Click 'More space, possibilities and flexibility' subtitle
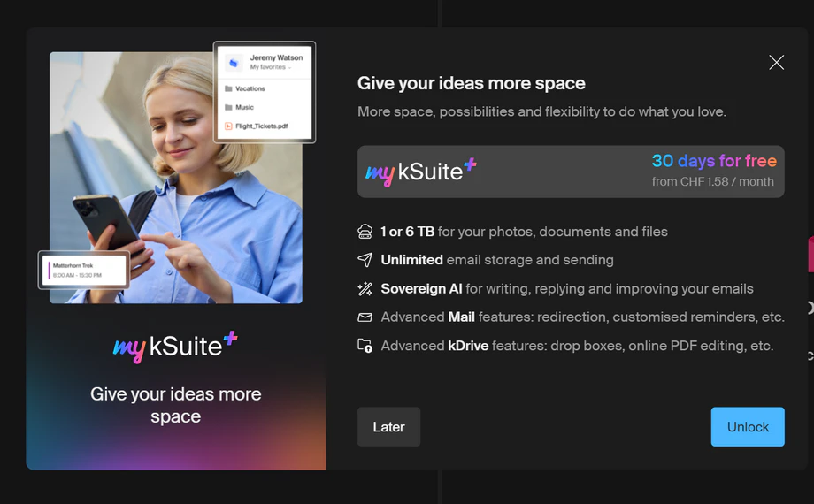Viewport: 814px width, 504px height. click(541, 111)
